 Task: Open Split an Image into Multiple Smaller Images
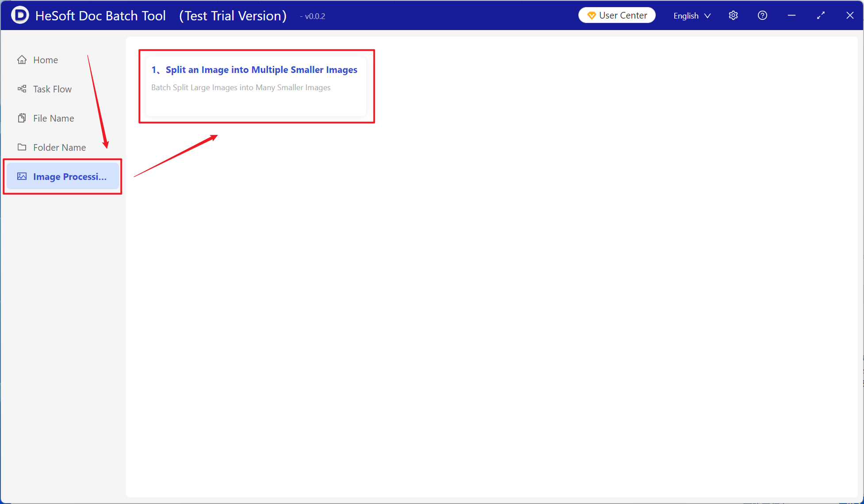[x=256, y=86]
